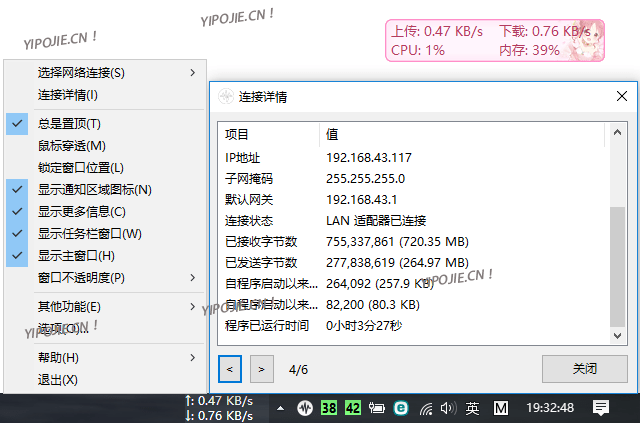
Task: Toggle 总是置顶(T) option
Action: tap(105, 124)
